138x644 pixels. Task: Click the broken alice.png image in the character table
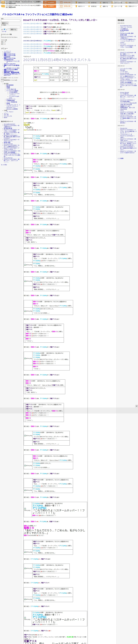(x=38, y=74)
